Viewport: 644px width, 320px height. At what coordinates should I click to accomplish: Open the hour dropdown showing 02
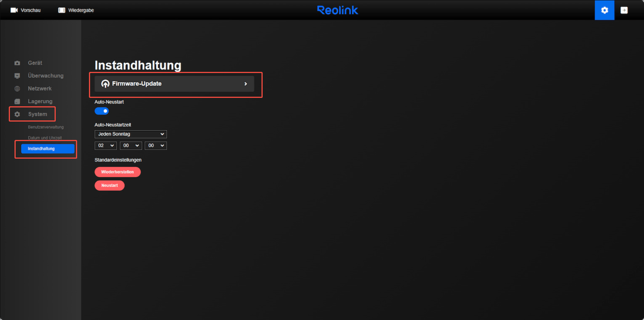pyautogui.click(x=105, y=146)
